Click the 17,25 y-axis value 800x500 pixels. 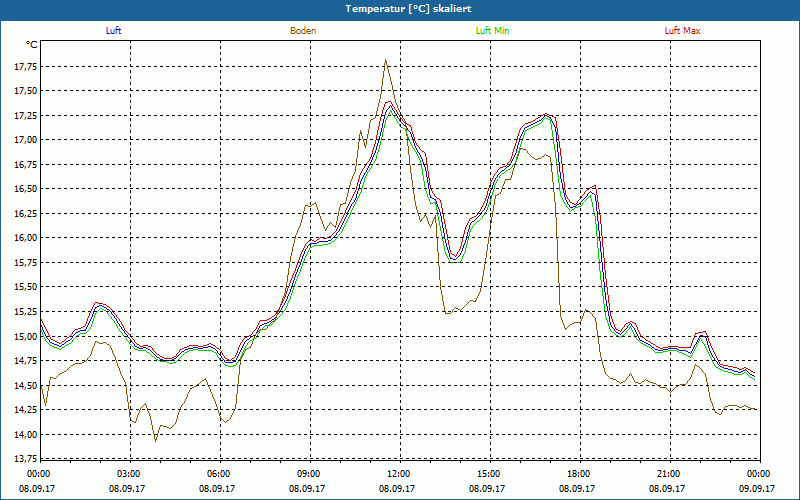tap(26, 115)
